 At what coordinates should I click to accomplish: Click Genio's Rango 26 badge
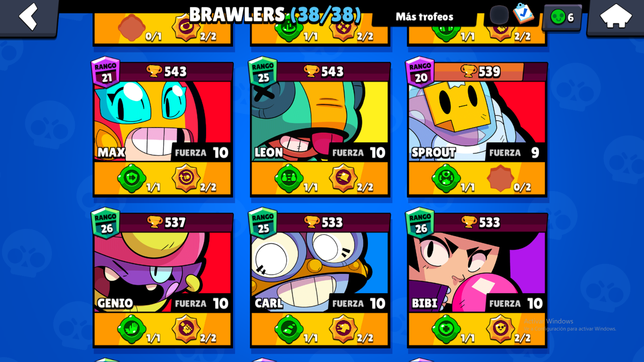(x=106, y=223)
